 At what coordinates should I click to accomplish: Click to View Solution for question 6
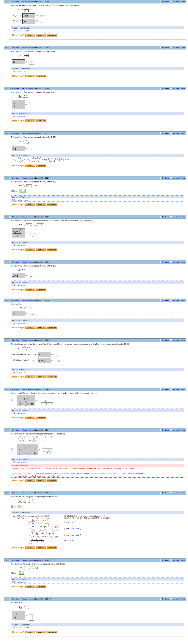point(20,245)
